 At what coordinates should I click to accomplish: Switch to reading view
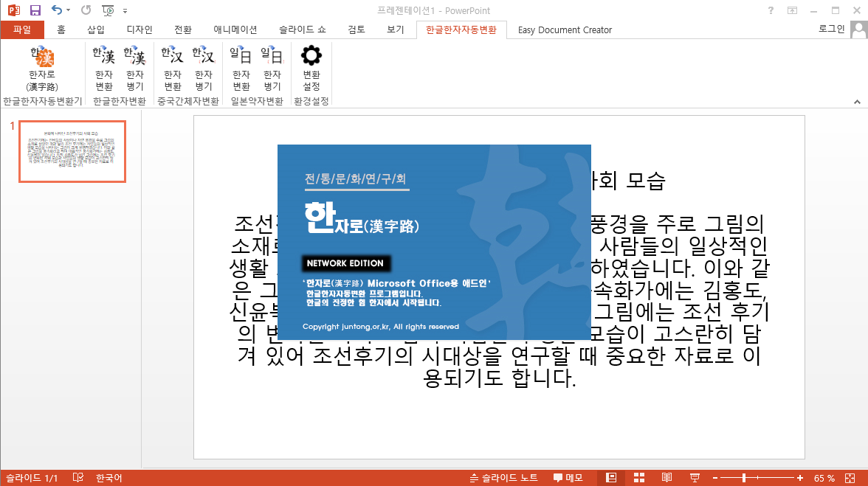666,478
